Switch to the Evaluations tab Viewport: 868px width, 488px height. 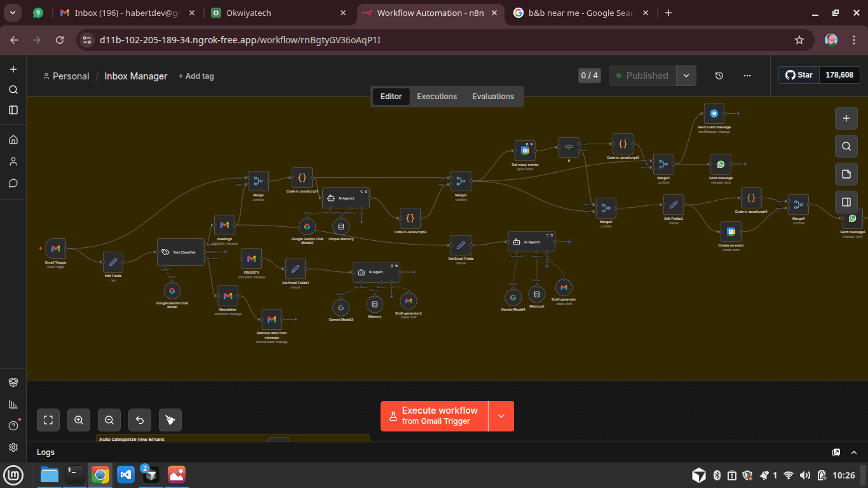pyautogui.click(x=493, y=96)
